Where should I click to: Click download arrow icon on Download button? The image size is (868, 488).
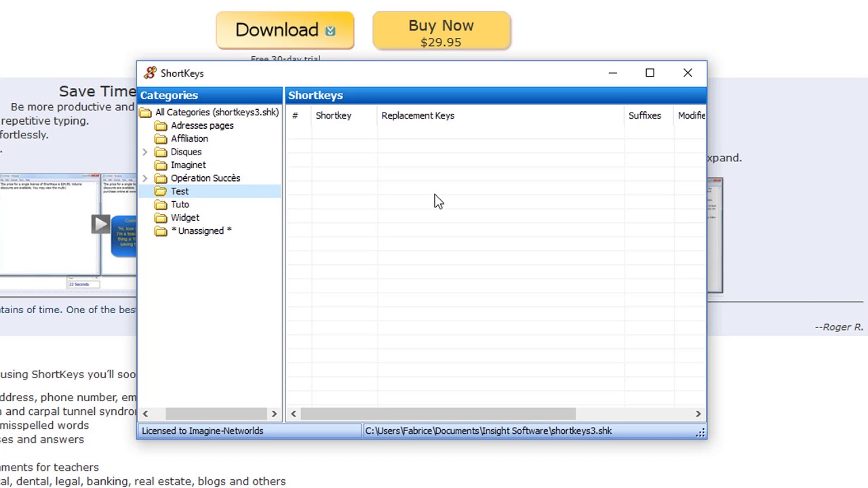330,30
